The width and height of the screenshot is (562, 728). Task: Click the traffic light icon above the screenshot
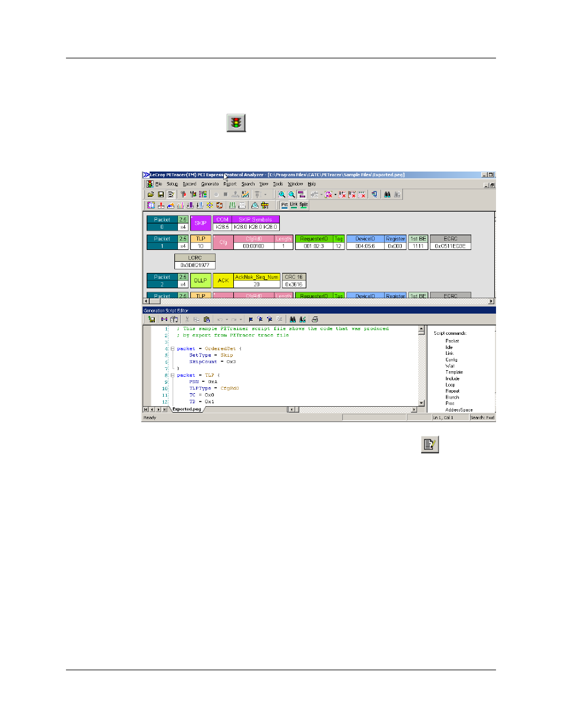pos(236,123)
